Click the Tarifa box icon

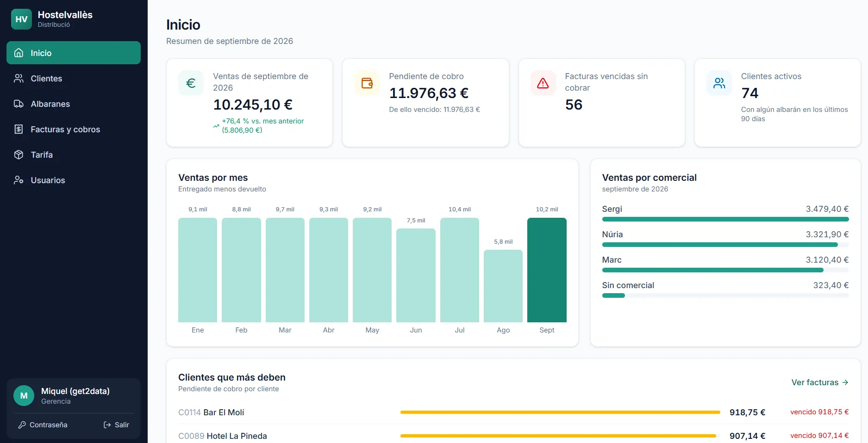click(19, 154)
